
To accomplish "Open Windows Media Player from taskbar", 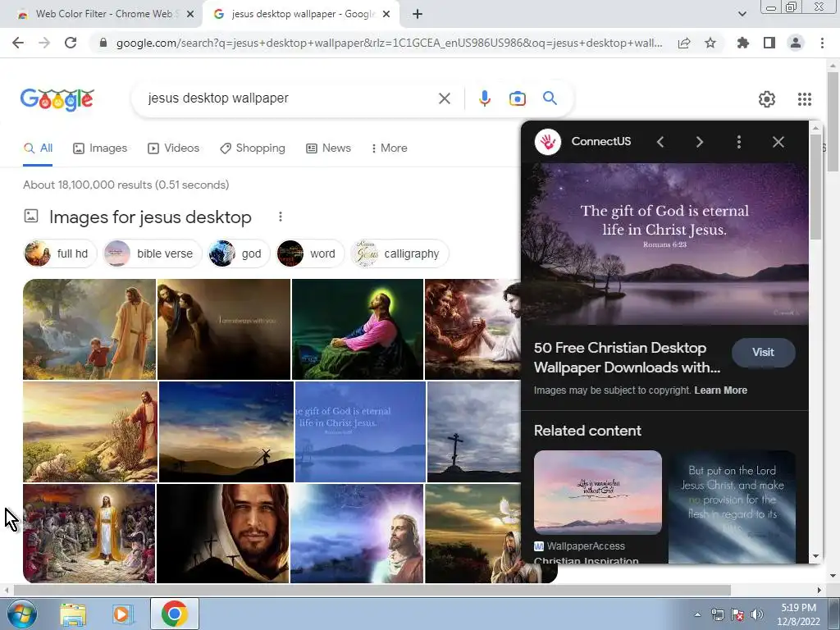I will click(123, 614).
